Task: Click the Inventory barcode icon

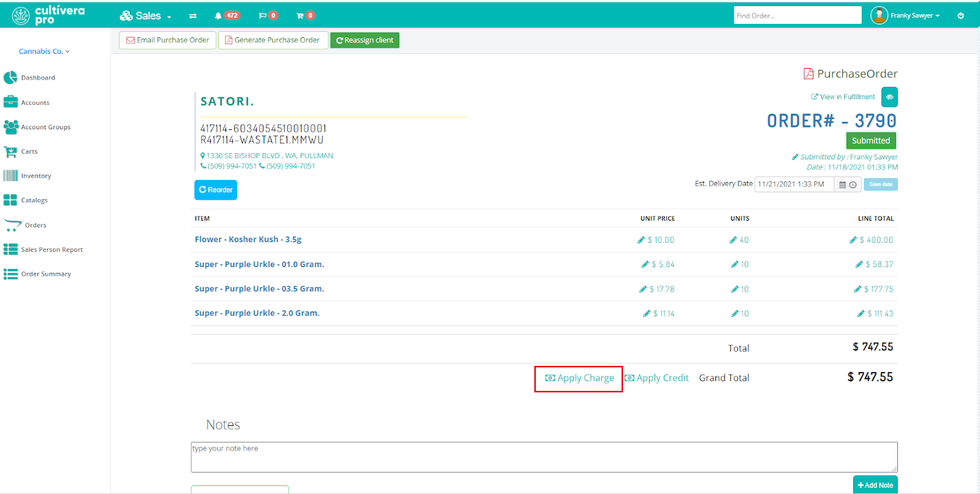Action: pyautogui.click(x=10, y=176)
